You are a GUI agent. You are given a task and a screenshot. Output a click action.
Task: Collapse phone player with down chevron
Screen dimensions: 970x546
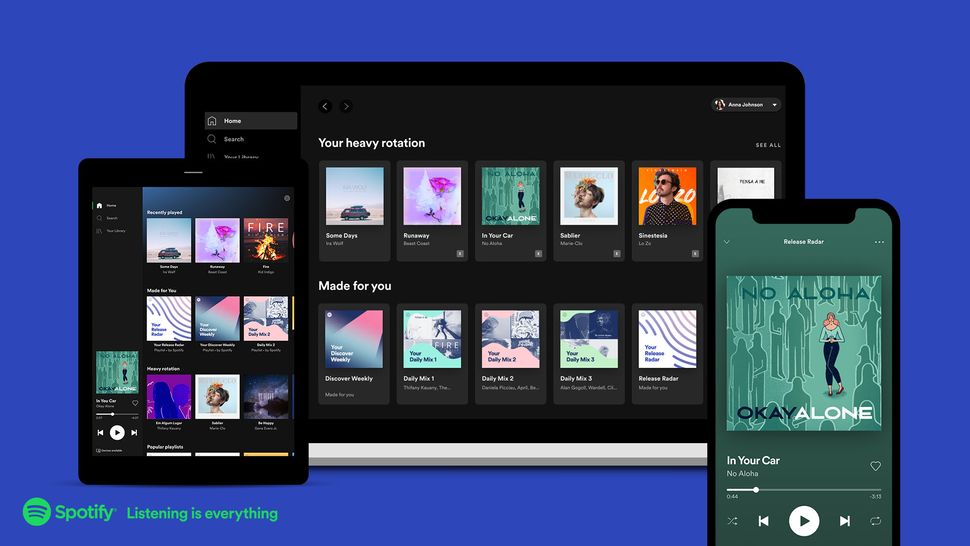pyautogui.click(x=727, y=242)
